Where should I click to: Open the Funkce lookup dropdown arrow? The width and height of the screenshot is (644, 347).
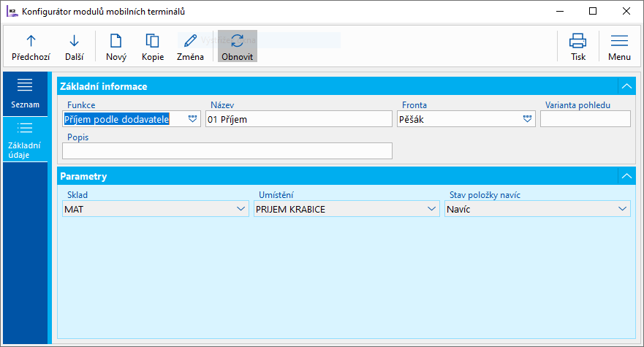[192, 119]
